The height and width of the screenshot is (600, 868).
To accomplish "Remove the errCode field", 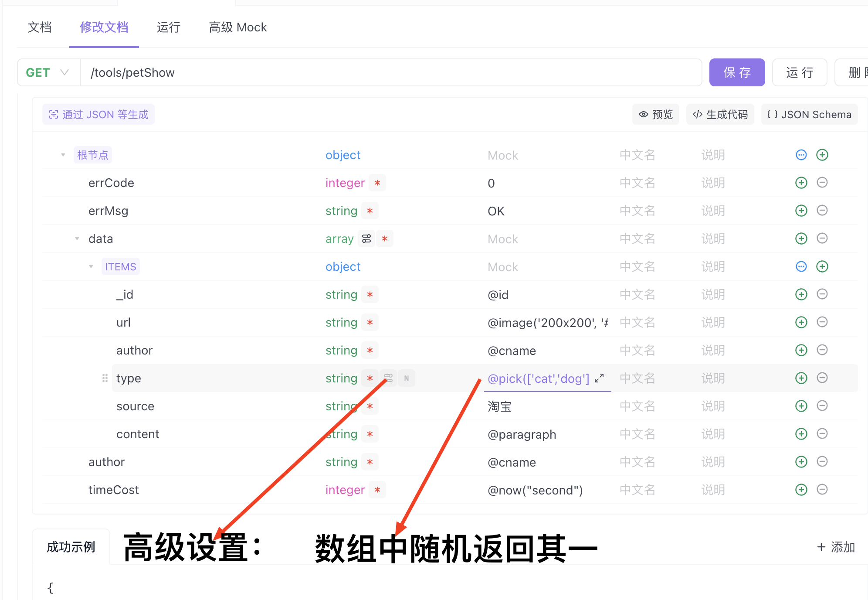I will tap(822, 183).
